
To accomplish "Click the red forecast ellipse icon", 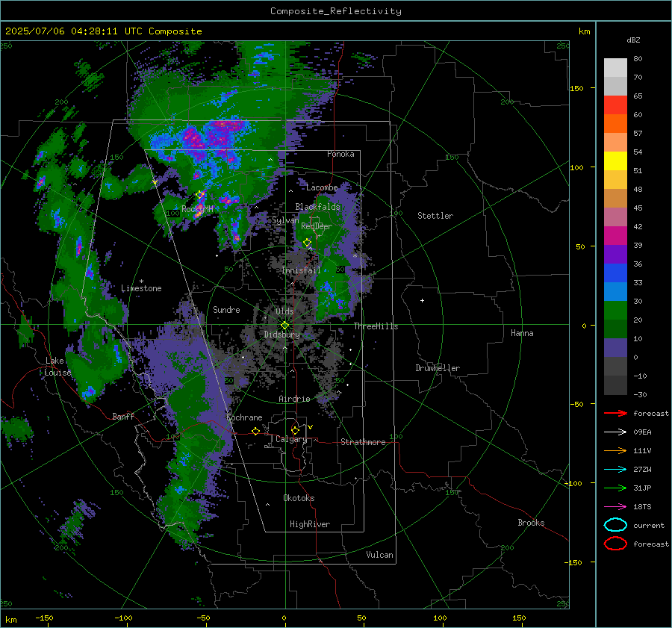I will point(615,544).
